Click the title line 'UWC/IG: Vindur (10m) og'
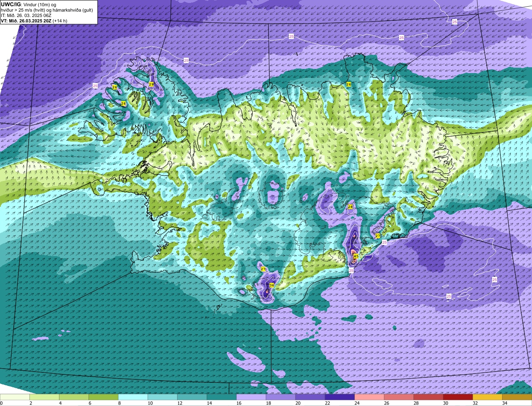The image size is (532, 406). [x=28, y=4]
